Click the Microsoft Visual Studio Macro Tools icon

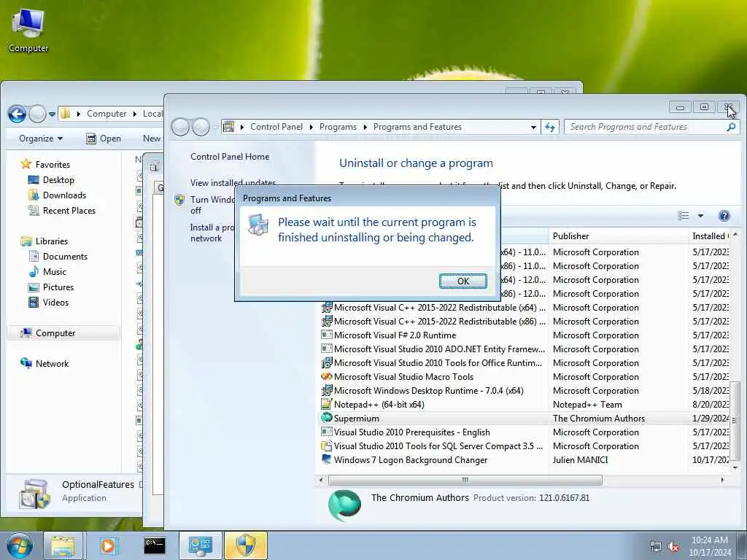tap(326, 377)
